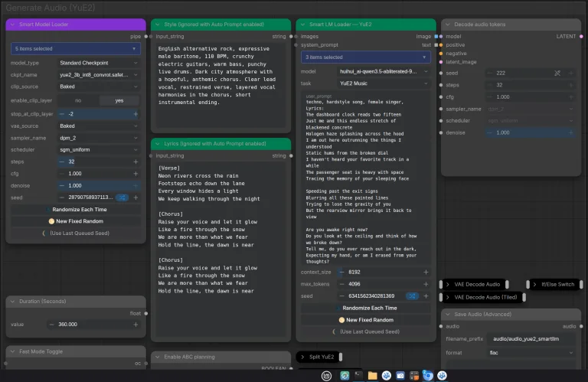The image size is (588, 382).
Task: Open the 5 items selected dropdown
Action: tap(76, 49)
